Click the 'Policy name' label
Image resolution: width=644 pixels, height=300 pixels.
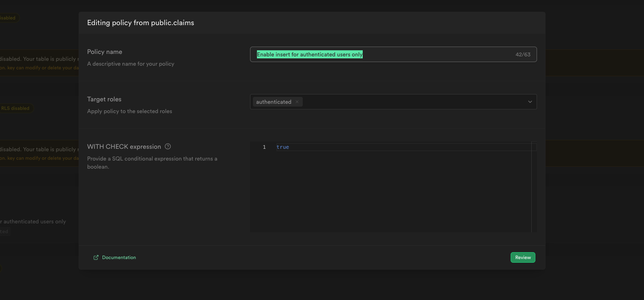pyautogui.click(x=105, y=52)
